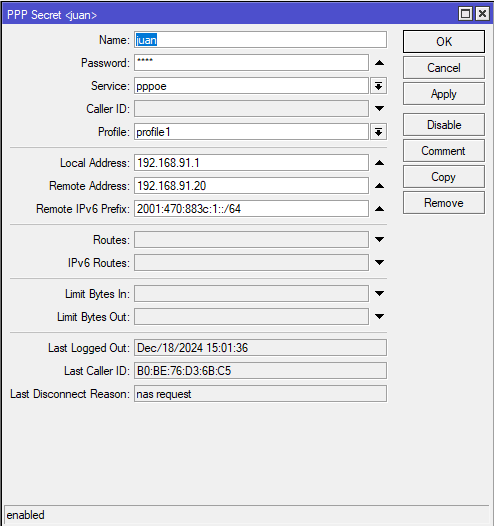Edit the Remote IPv6 Prefix field

coord(251,209)
